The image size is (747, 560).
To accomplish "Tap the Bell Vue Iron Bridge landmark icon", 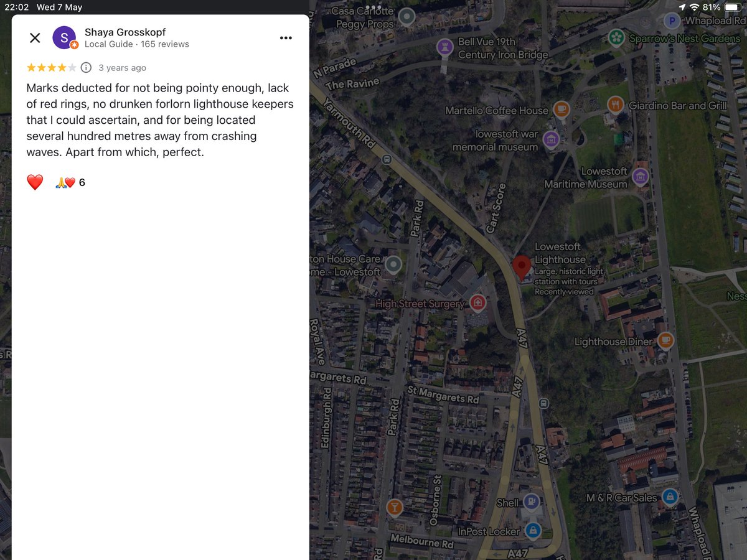I will (444, 47).
